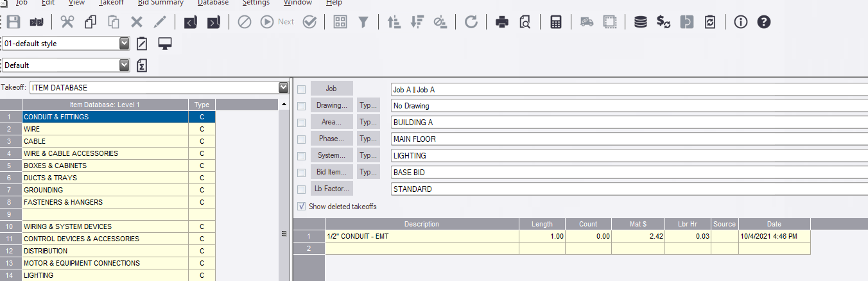Click the monitor icon beside style dropdown
The width and height of the screenshot is (868, 281).
coord(165,44)
